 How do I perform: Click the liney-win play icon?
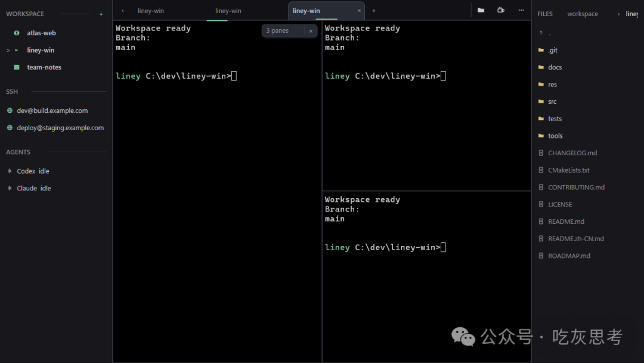tap(17, 50)
